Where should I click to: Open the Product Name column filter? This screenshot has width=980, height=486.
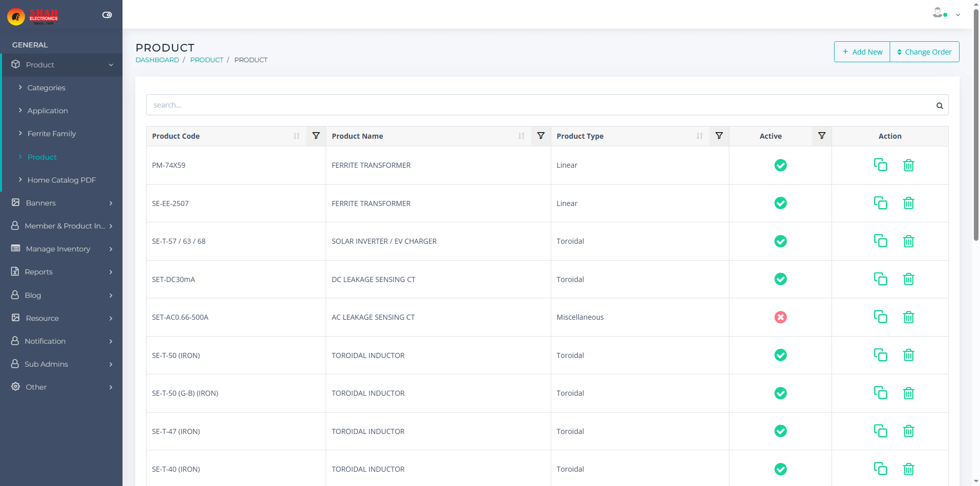coord(541,136)
